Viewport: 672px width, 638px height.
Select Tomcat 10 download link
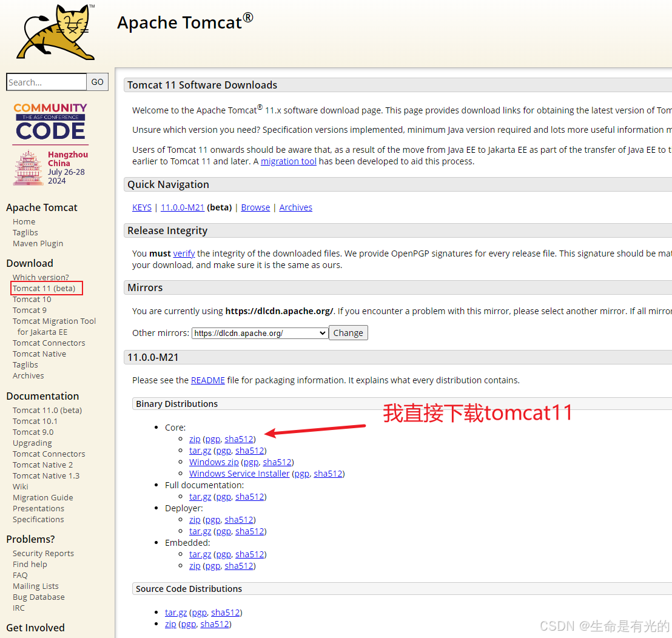point(32,299)
